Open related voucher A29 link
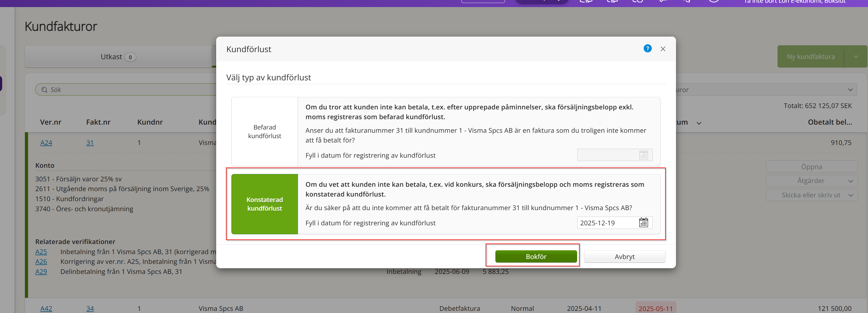This screenshot has height=313, width=868. [x=41, y=271]
